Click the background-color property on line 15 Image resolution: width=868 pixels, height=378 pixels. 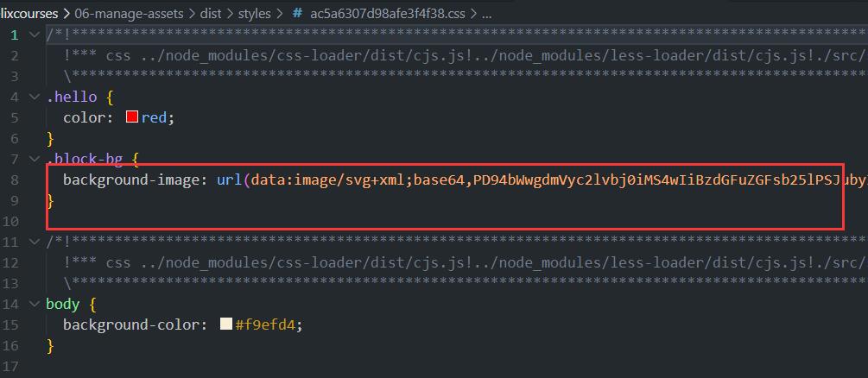(133, 324)
